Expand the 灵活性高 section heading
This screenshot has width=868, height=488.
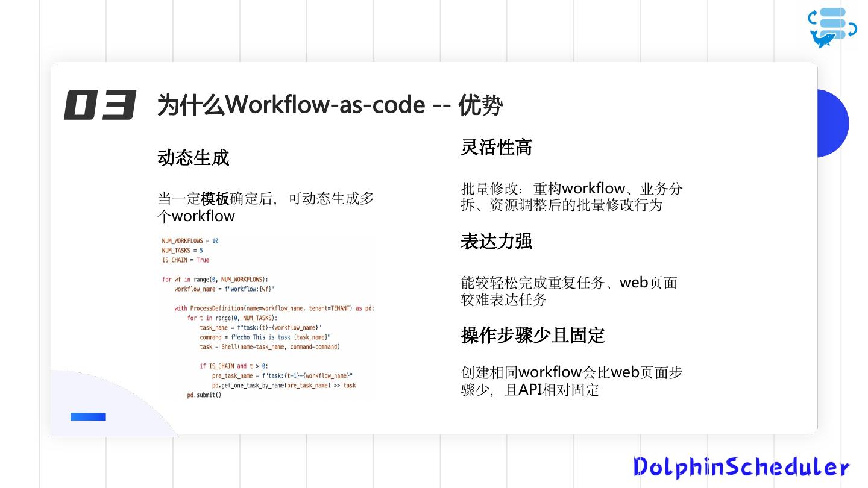click(x=495, y=147)
